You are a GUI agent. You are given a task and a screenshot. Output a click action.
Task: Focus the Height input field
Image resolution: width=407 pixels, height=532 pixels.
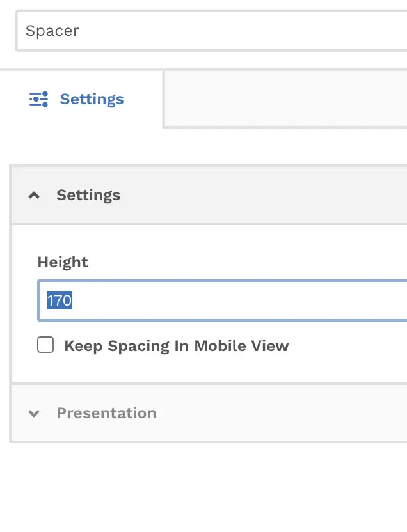(x=222, y=301)
